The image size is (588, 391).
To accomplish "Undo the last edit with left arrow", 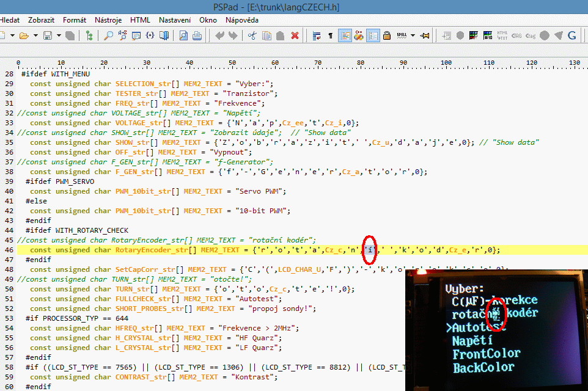I will point(219,35).
